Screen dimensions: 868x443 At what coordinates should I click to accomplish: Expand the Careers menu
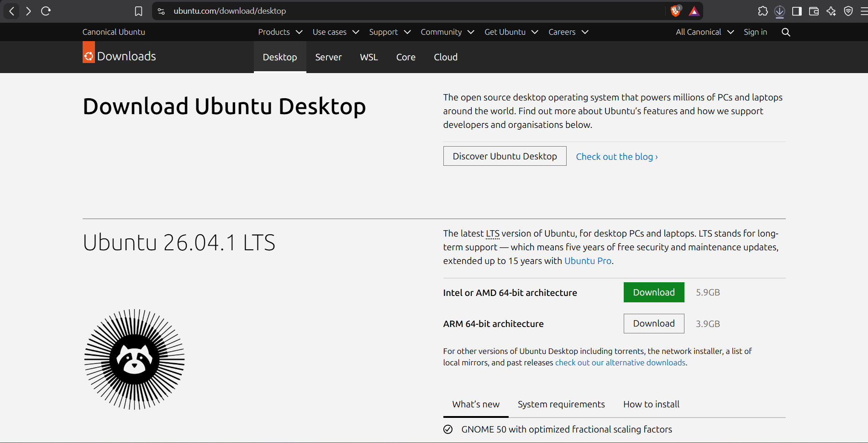(568, 32)
